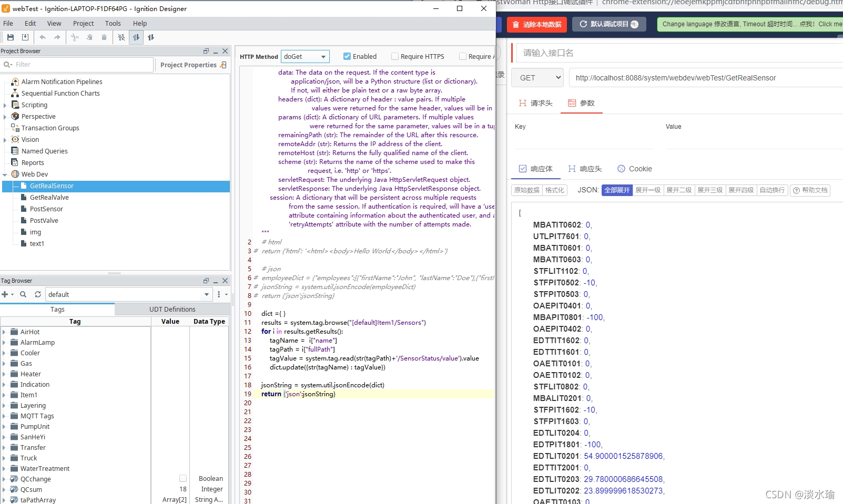Image resolution: width=843 pixels, height=504 pixels.
Task: Click the Paste clipboard icon
Action: pyautogui.click(x=104, y=37)
